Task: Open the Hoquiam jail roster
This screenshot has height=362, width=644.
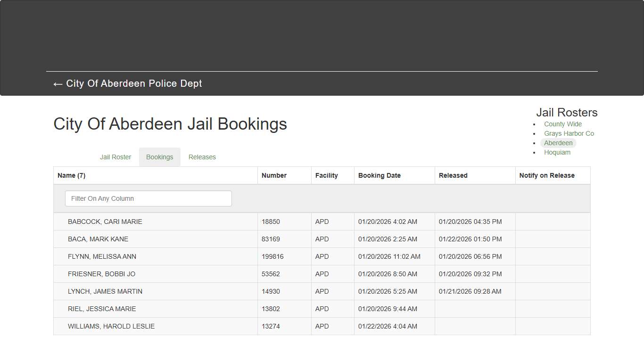Action: click(557, 152)
